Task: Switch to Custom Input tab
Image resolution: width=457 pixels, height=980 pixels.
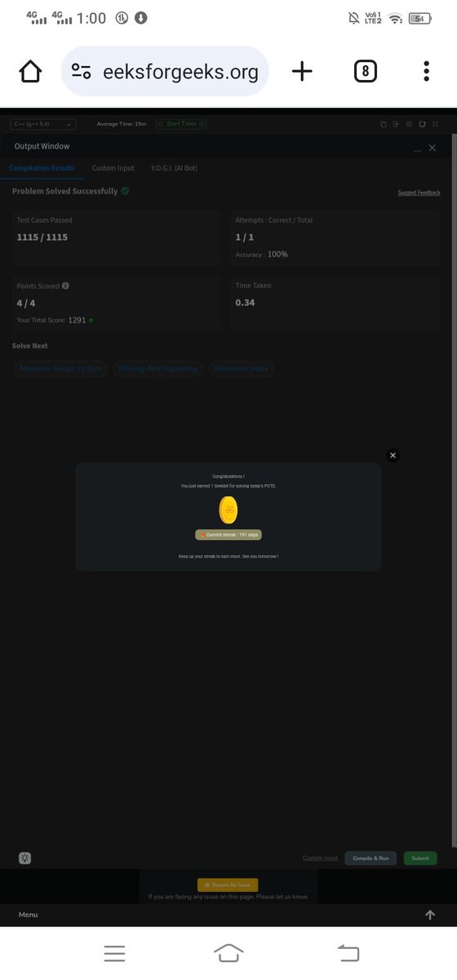Action: [113, 168]
